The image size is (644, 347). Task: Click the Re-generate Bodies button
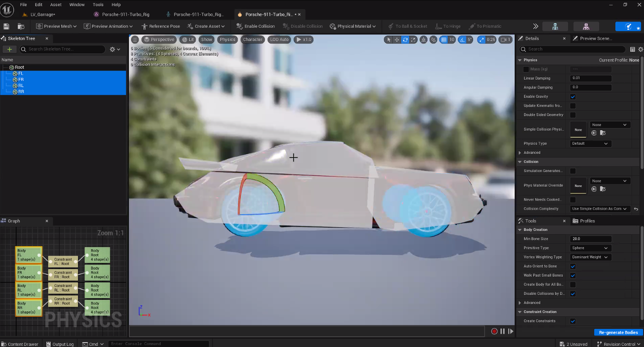click(618, 332)
